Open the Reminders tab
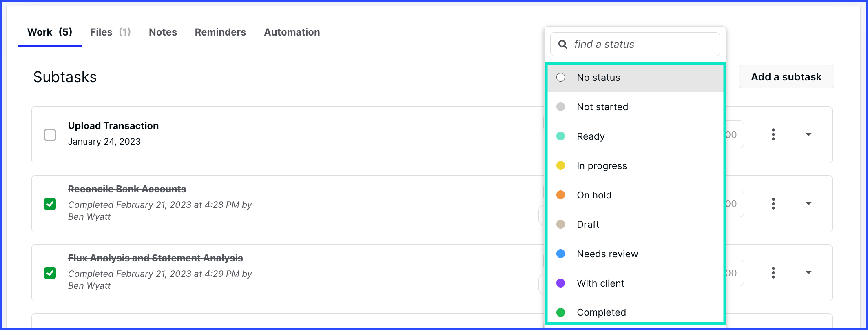Image resolution: width=868 pixels, height=330 pixels. (x=220, y=32)
